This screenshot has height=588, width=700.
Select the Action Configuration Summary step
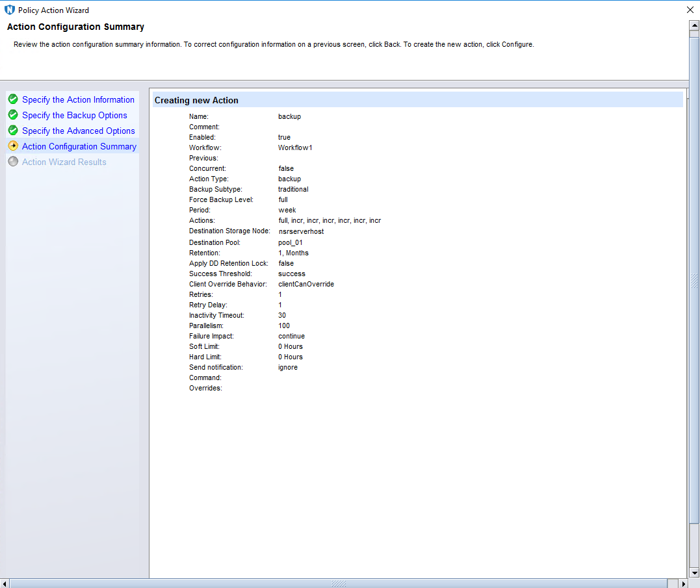click(x=79, y=146)
